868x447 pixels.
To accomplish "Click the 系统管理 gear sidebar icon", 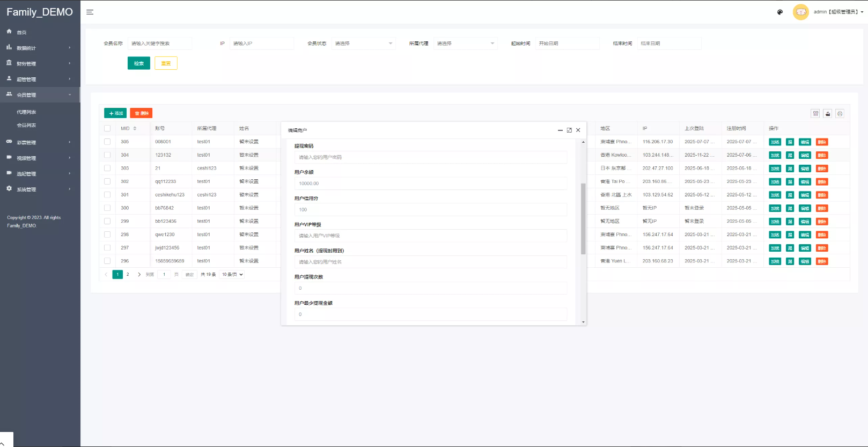I will pyautogui.click(x=9, y=188).
